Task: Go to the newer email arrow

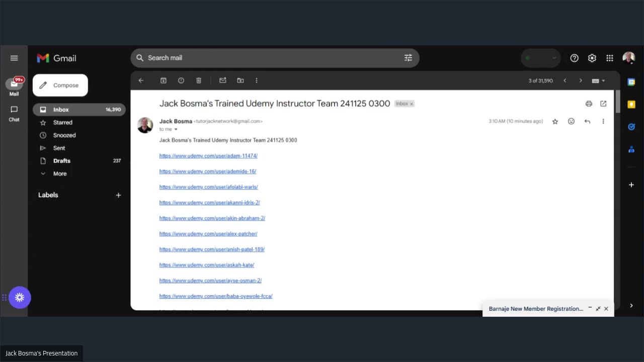Action: click(x=565, y=80)
